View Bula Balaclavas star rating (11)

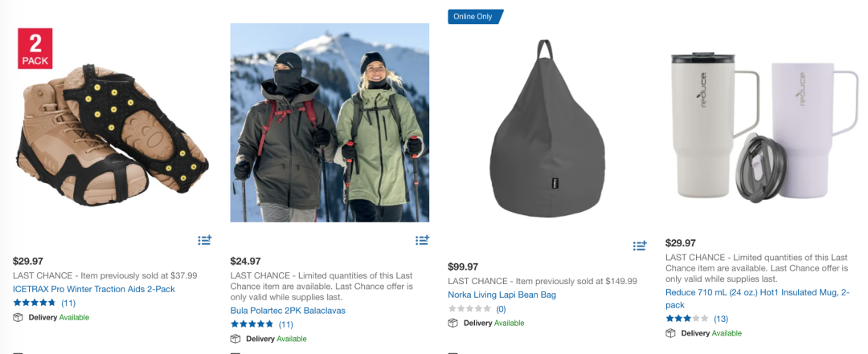point(262,324)
